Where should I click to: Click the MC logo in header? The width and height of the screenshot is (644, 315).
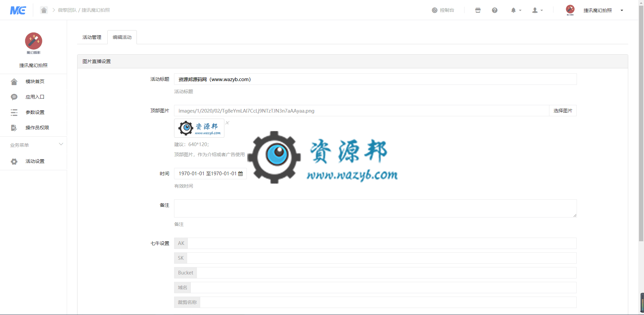coord(18,10)
